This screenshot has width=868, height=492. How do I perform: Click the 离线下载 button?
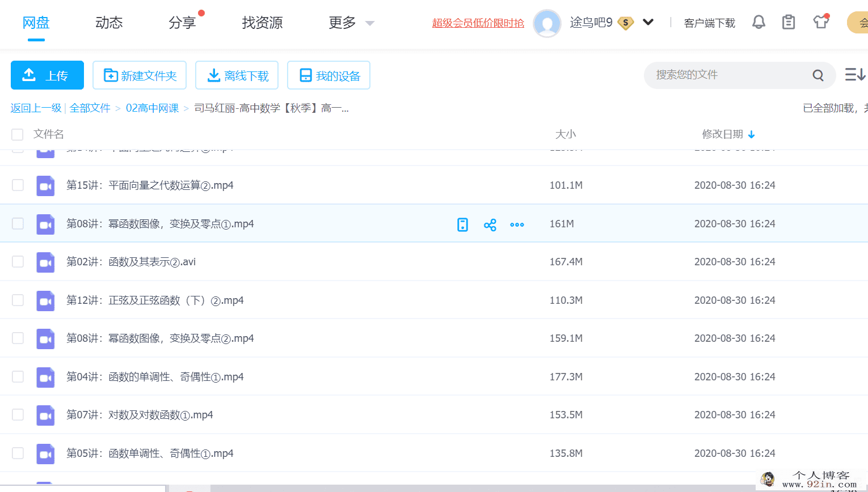pos(237,75)
